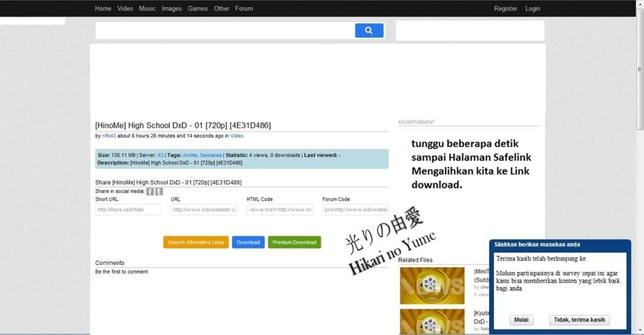
Task: Click Search Alternative Links button
Action: click(x=195, y=242)
